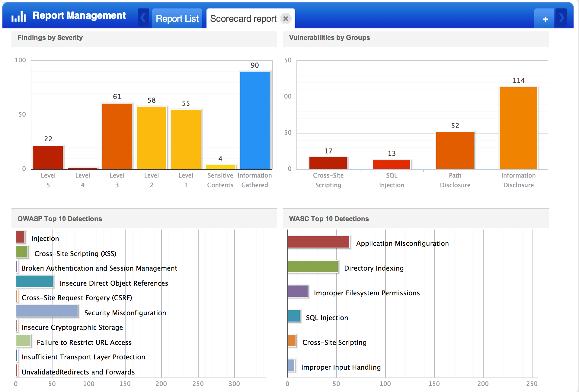This screenshot has width=579, height=392.
Task: Click the Report Management title
Action: coord(79,15)
